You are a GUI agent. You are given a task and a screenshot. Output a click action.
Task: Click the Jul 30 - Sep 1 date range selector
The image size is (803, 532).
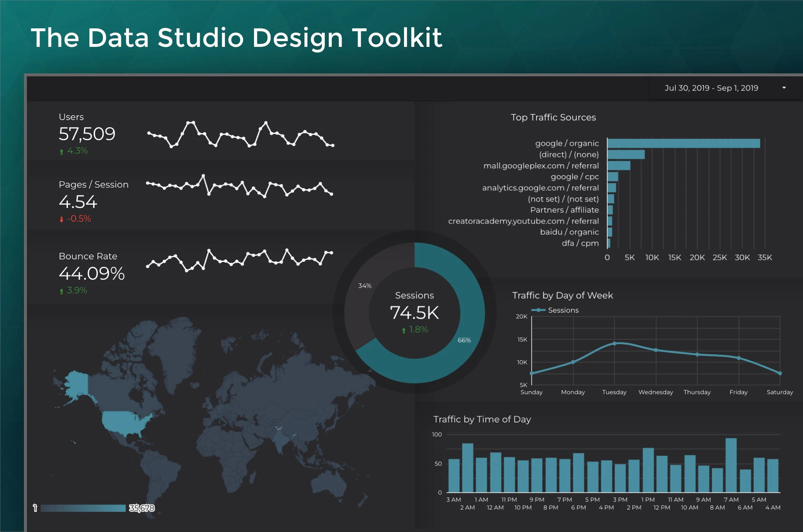(x=711, y=88)
